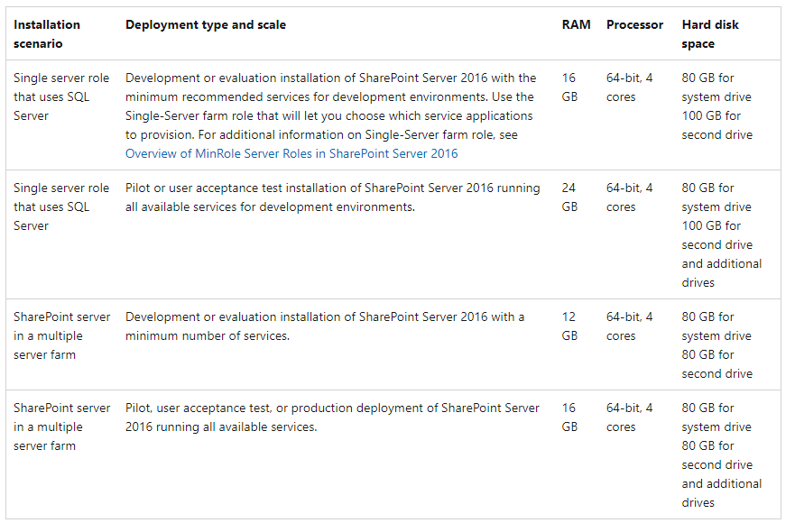
Task: Open Overview of MinRole Server Roles link
Action: (x=291, y=153)
